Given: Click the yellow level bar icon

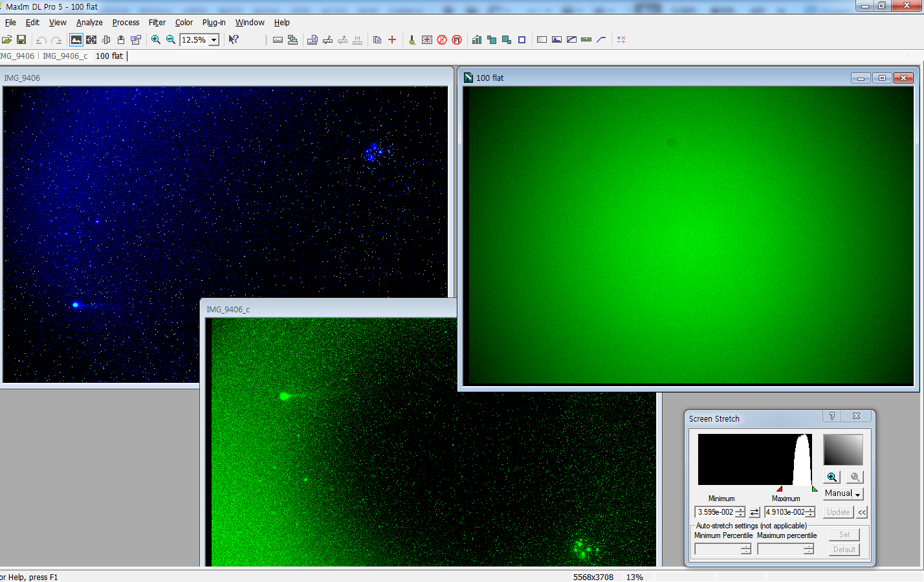Looking at the screenshot, I should click(586, 39).
